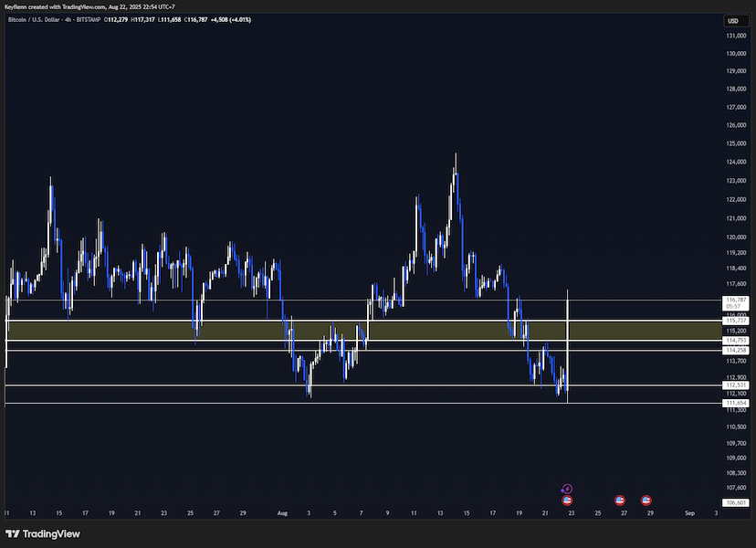The image size is (756, 548).
Task: Click the 15 date label after Aug
Action: click(x=467, y=513)
